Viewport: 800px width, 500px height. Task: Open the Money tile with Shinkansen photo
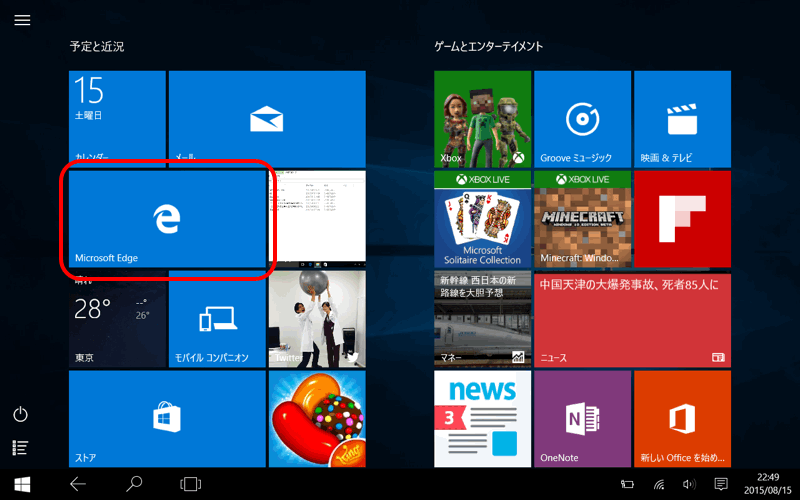[483, 319]
